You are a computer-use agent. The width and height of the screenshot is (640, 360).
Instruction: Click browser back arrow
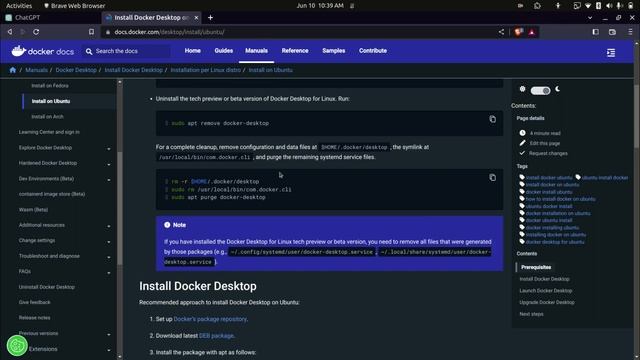click(10, 32)
